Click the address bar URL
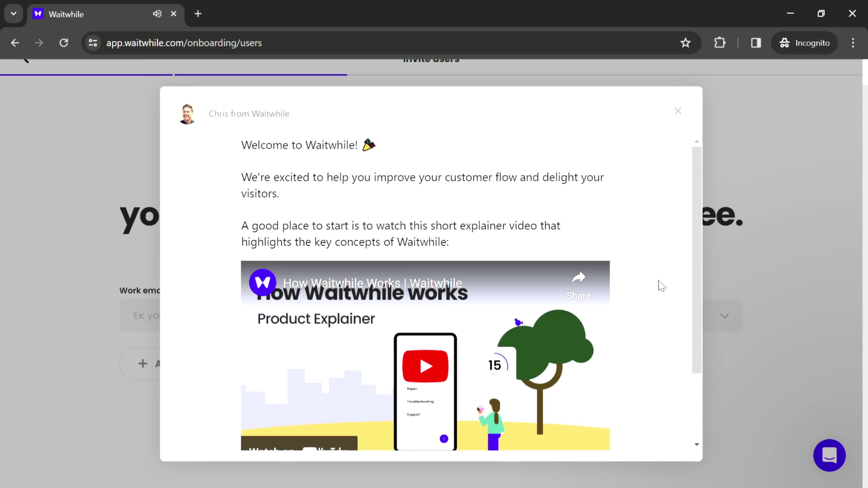Screen dimensions: 868x488 [184, 43]
